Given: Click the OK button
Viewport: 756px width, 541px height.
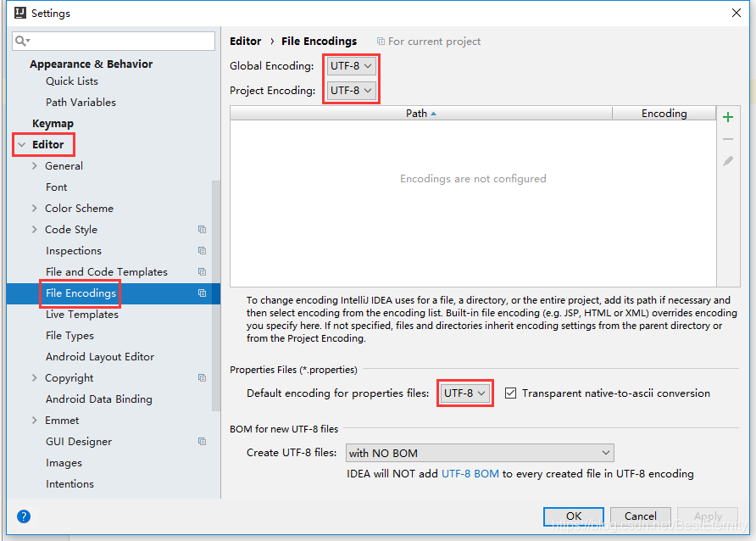Looking at the screenshot, I should tap(574, 516).
